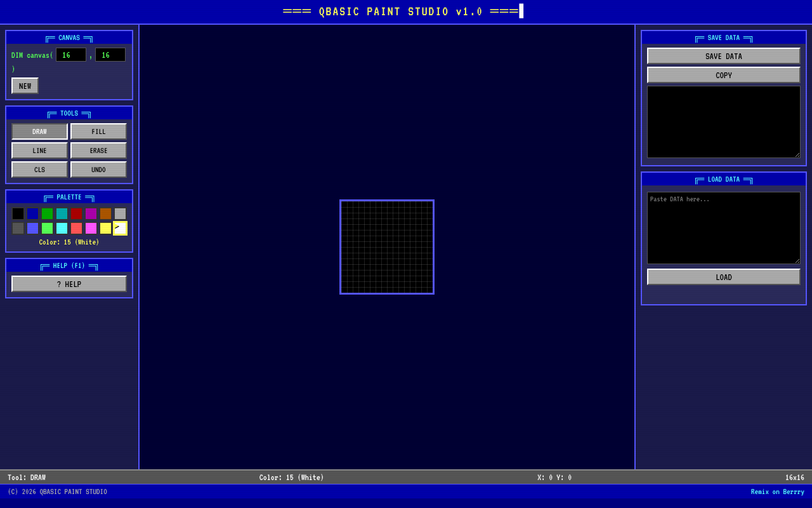The image size is (812, 508).
Task: Click the COPY button
Action: click(724, 75)
